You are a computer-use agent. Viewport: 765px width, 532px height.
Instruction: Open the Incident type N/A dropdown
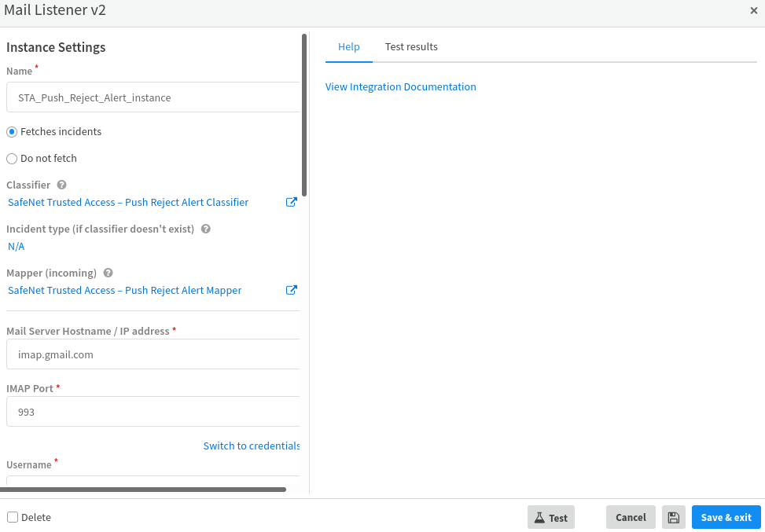(17, 247)
